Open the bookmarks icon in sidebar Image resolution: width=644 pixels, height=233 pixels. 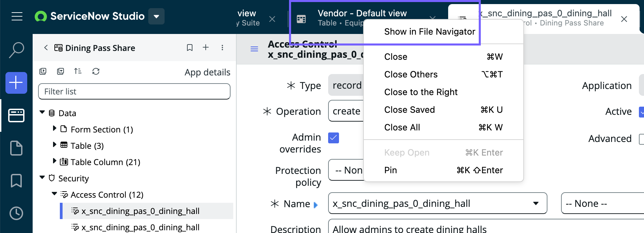[16, 181]
